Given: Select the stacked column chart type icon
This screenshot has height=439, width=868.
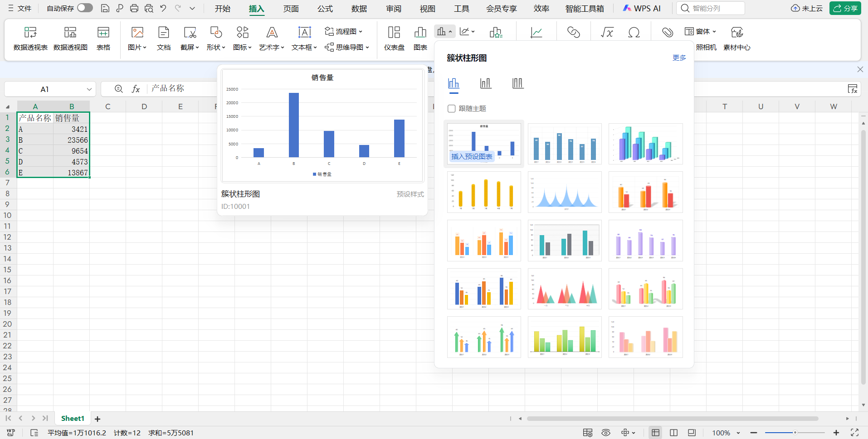Looking at the screenshot, I should [486, 83].
